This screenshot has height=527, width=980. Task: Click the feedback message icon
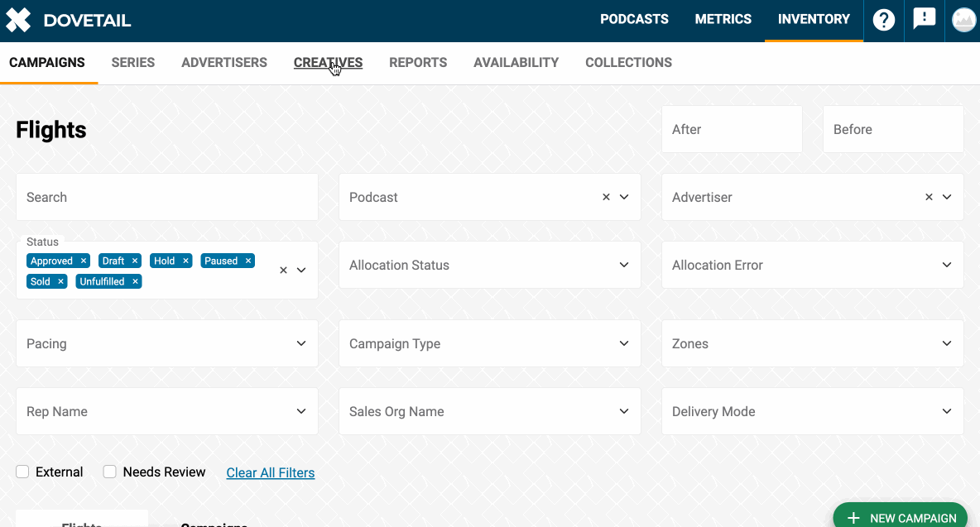924,20
